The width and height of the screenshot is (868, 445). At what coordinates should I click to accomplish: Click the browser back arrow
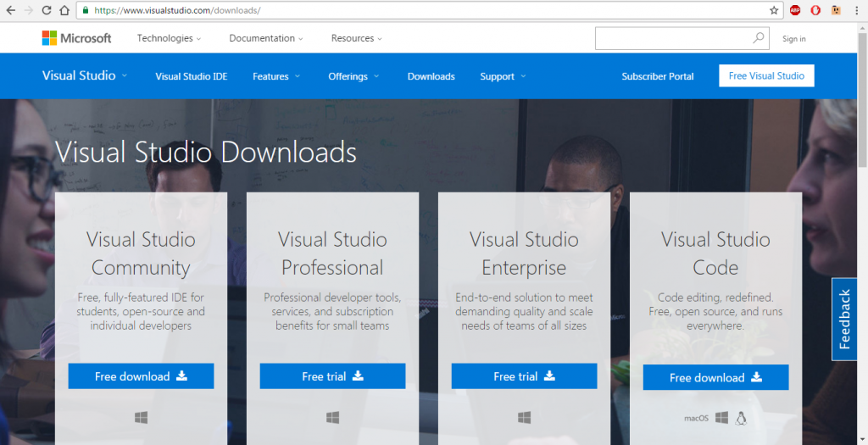(x=10, y=10)
